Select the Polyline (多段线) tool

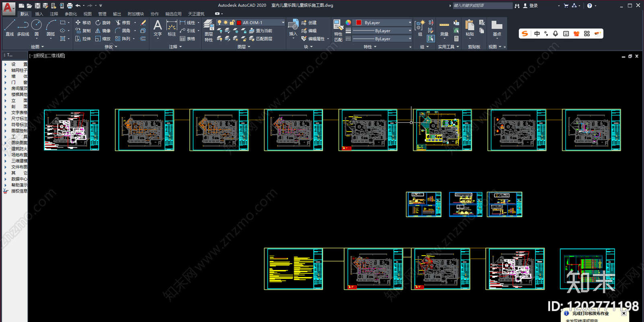pyautogui.click(x=23, y=28)
